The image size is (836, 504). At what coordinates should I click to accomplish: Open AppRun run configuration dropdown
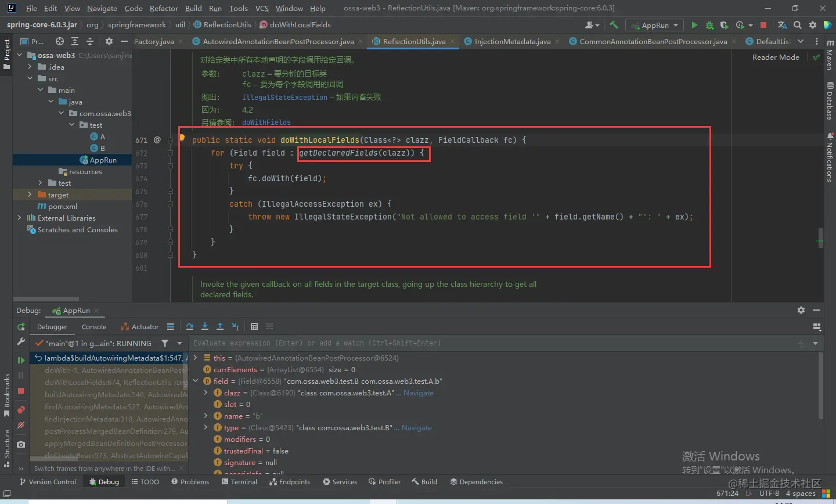(654, 25)
